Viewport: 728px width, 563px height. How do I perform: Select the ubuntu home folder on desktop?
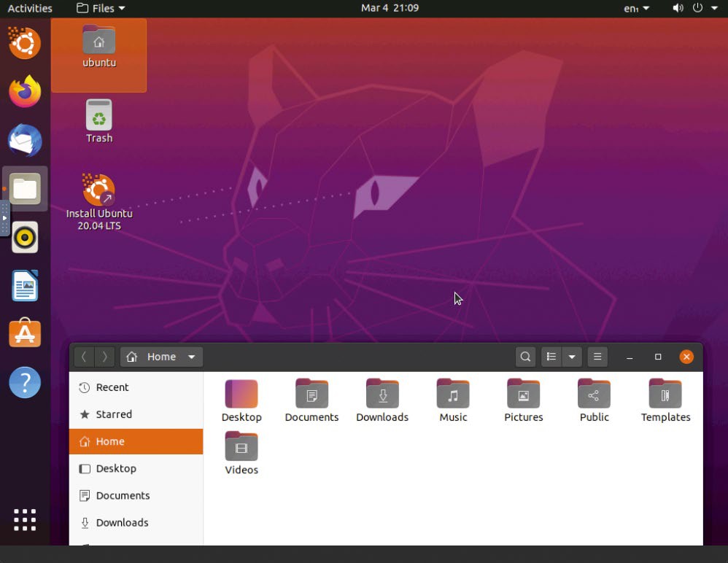[x=99, y=47]
